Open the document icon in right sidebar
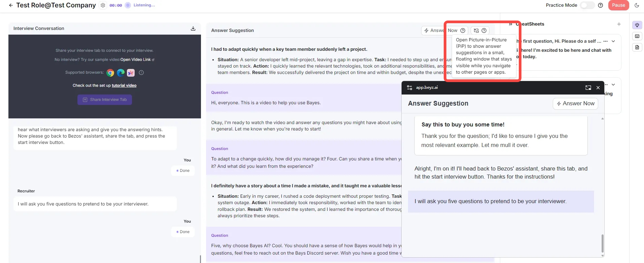This screenshot has width=644, height=263. point(637,47)
